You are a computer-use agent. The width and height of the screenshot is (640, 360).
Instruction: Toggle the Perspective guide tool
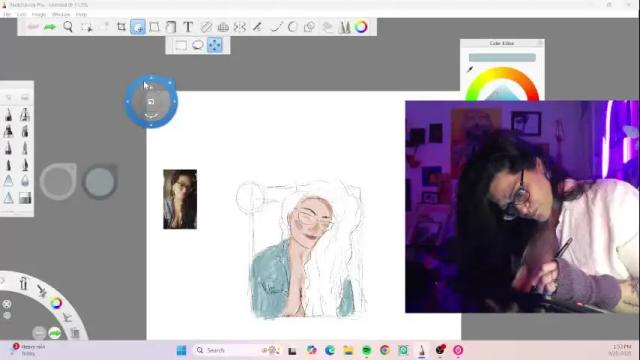(x=223, y=27)
